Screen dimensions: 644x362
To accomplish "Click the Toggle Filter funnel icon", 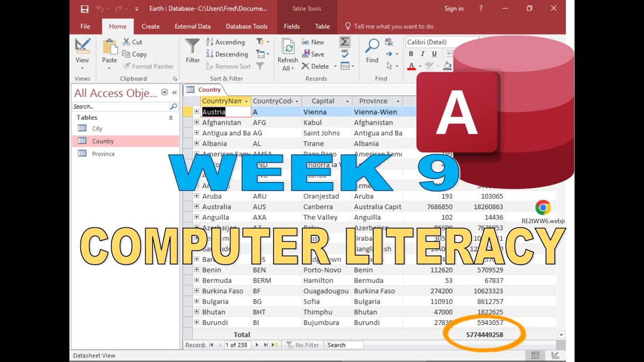I will point(260,66).
